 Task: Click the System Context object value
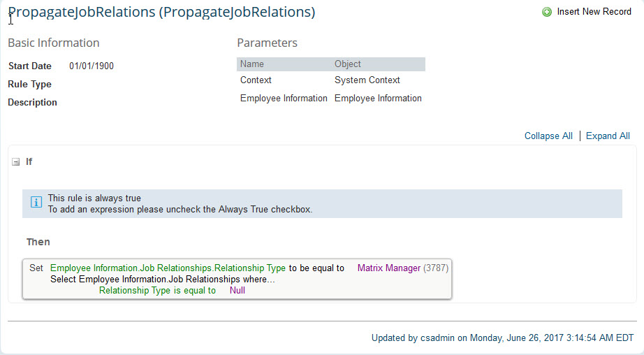[x=367, y=80]
